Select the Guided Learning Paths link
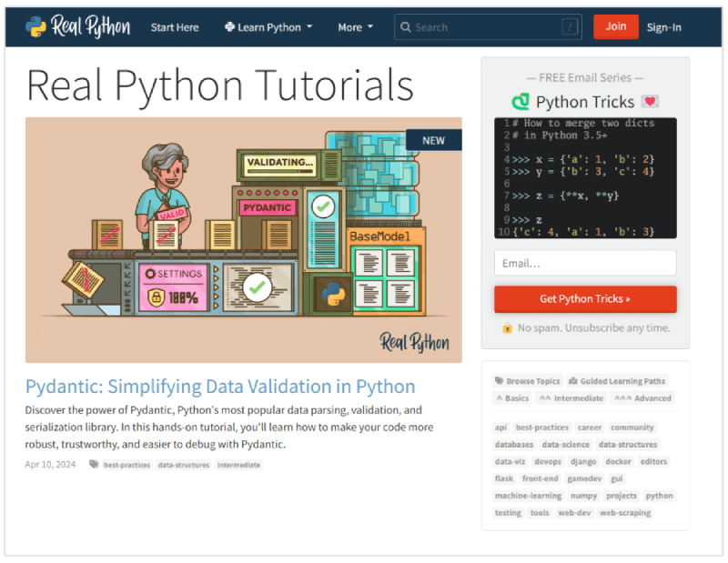This screenshot has width=728, height=563. (x=618, y=380)
